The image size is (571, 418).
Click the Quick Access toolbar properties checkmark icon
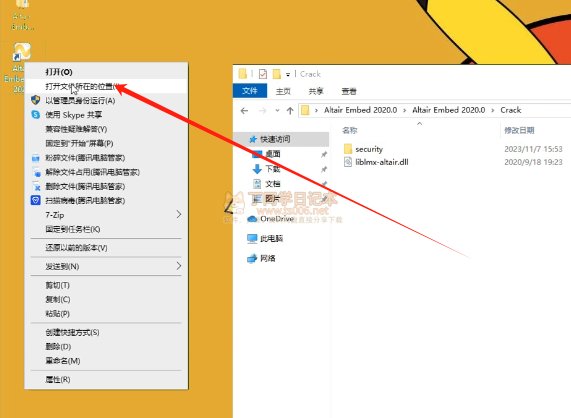[263, 74]
